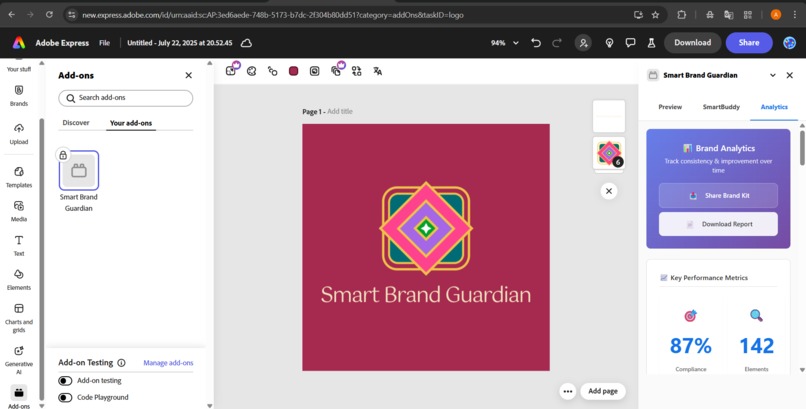Bookmark this page with star icon
This screenshot has height=409, width=806.
(655, 15)
